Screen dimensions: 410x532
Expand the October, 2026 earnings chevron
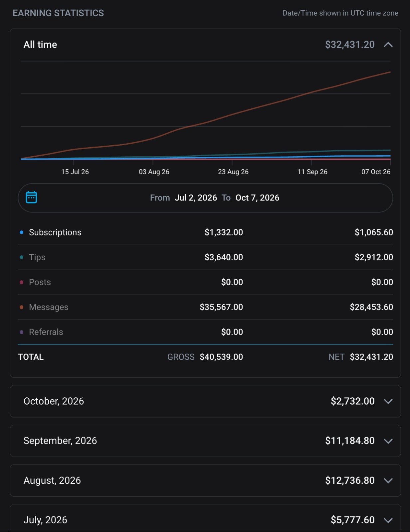coord(388,401)
